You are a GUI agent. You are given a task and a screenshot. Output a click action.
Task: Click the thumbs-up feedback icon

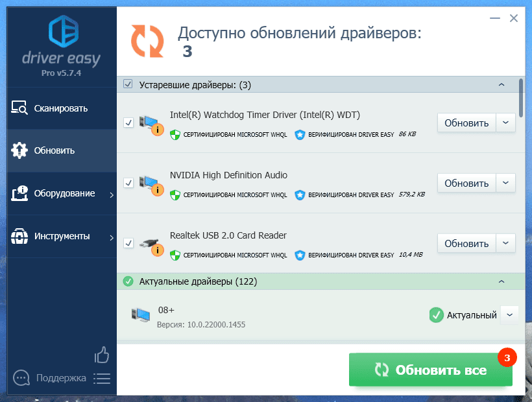tap(102, 354)
